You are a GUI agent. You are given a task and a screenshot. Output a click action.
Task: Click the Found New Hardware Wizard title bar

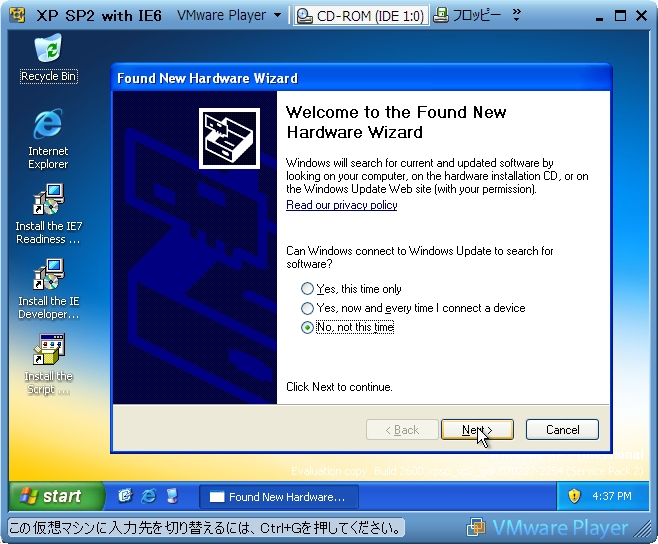tap(361, 78)
